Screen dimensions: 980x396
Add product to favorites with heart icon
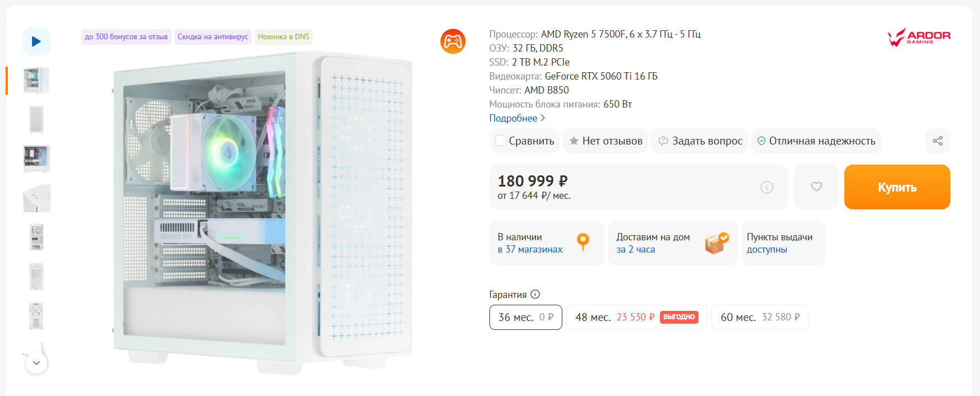tap(816, 187)
